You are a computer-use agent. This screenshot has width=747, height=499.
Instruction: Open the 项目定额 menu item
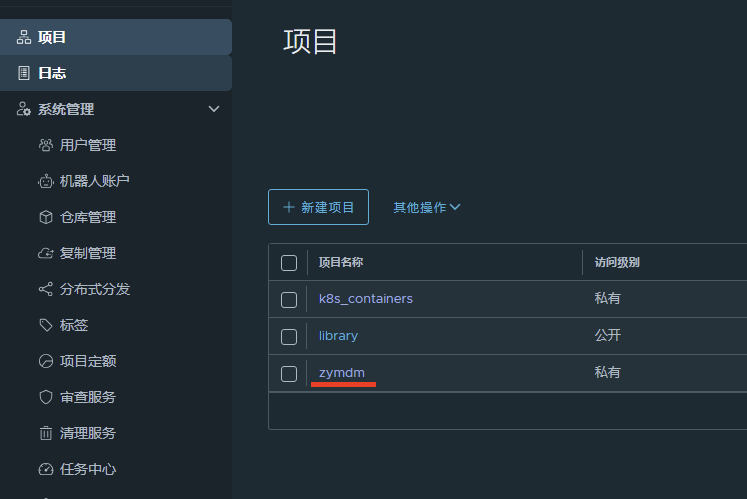[88, 361]
